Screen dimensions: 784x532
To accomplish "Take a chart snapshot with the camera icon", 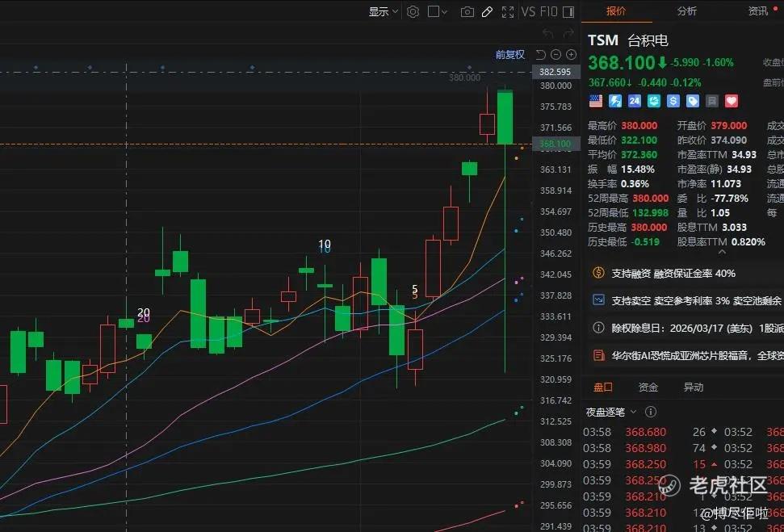I will point(467,12).
